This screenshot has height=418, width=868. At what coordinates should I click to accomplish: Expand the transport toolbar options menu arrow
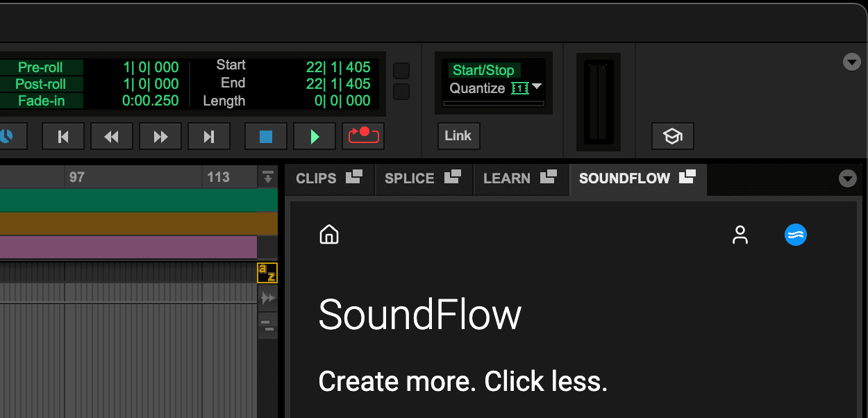851,62
